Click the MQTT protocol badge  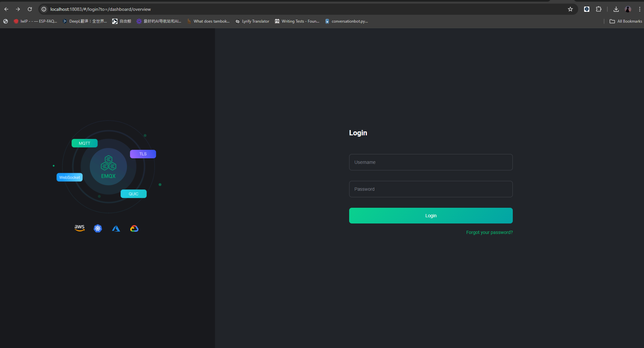[84, 143]
